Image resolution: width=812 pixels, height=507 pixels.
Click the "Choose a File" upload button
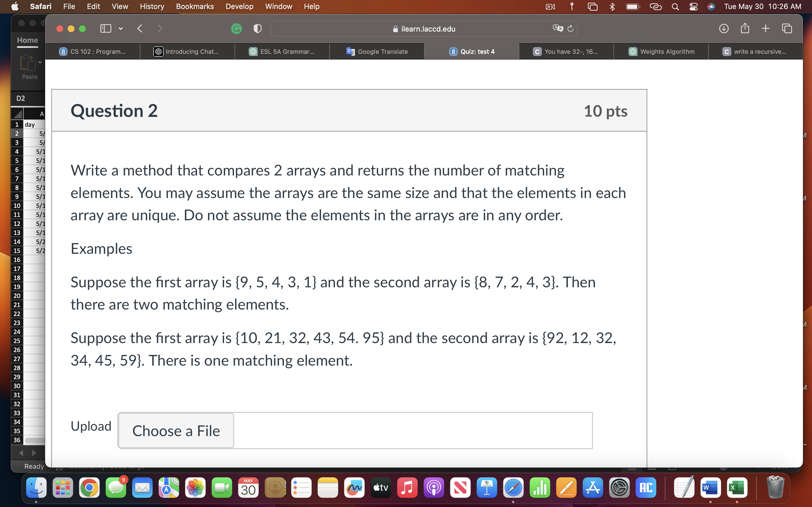(x=175, y=431)
